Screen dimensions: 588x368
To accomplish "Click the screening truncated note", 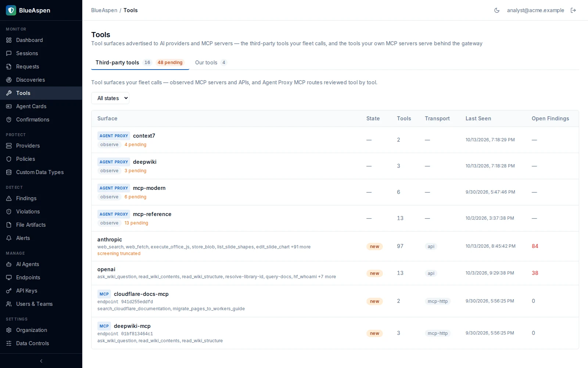I will coord(119,254).
